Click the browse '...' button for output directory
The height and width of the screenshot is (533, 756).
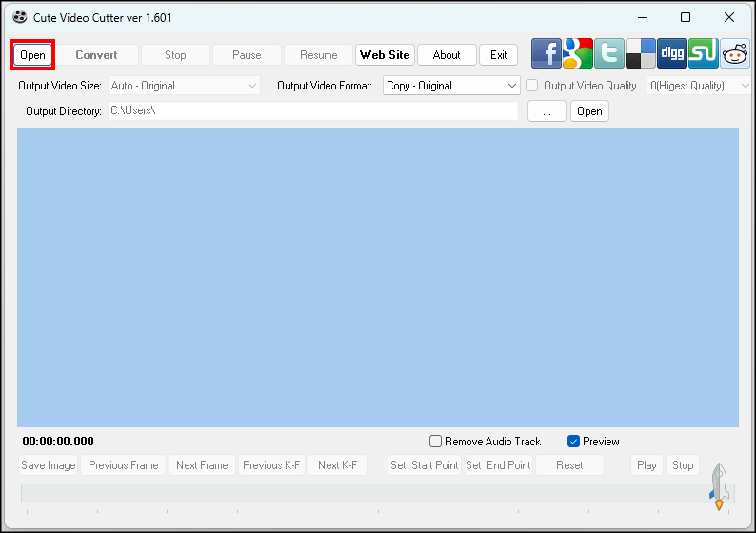[x=547, y=111]
